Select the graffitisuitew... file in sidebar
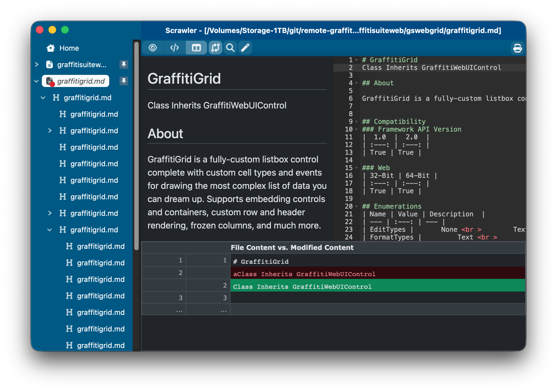This screenshot has height=392, width=557. [82, 64]
